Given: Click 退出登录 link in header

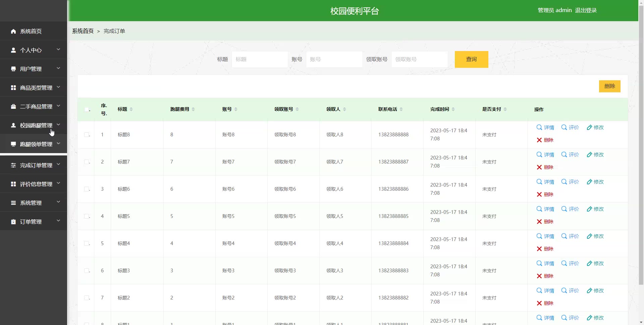Looking at the screenshot, I should pos(586,10).
